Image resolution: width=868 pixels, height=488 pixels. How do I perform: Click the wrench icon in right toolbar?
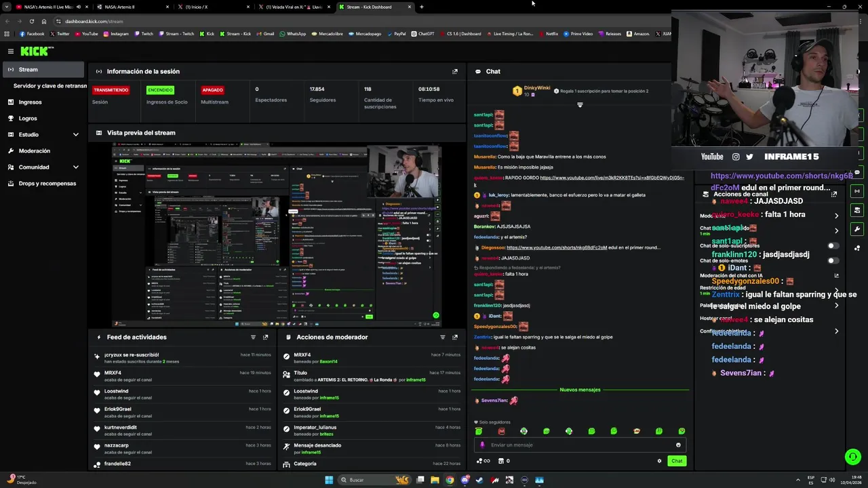coord(857,229)
